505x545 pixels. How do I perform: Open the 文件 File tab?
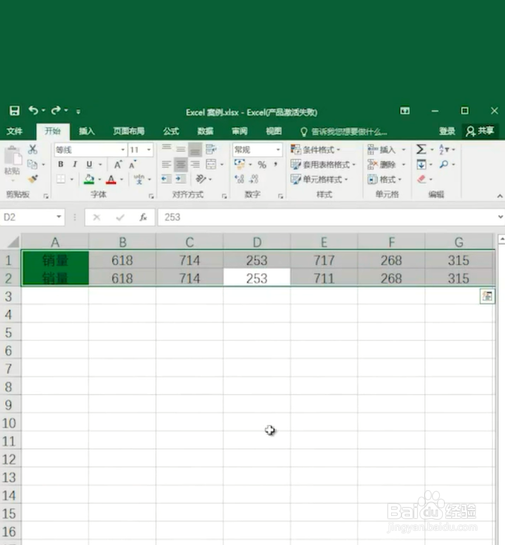(15, 131)
